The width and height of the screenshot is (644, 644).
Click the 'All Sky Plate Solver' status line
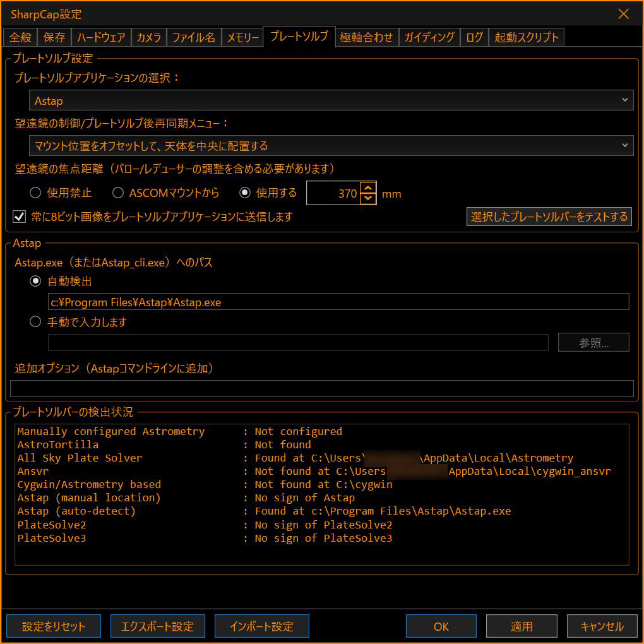point(295,458)
